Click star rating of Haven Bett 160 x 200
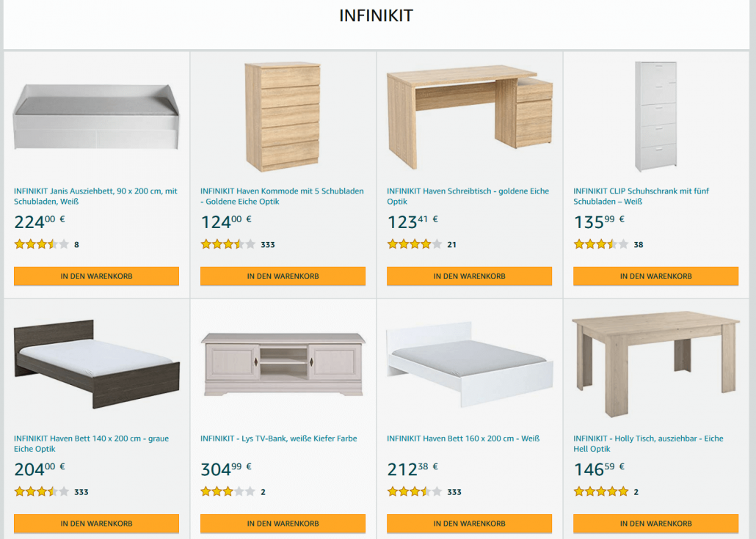Viewport: 756px width, 539px height. coord(415,492)
